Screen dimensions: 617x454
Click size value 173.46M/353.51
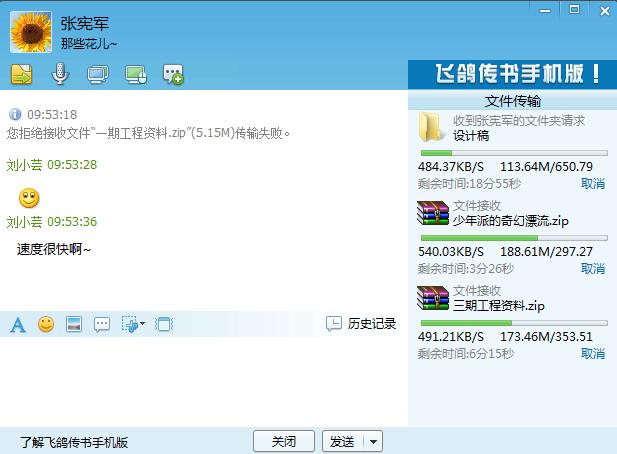tap(547, 336)
